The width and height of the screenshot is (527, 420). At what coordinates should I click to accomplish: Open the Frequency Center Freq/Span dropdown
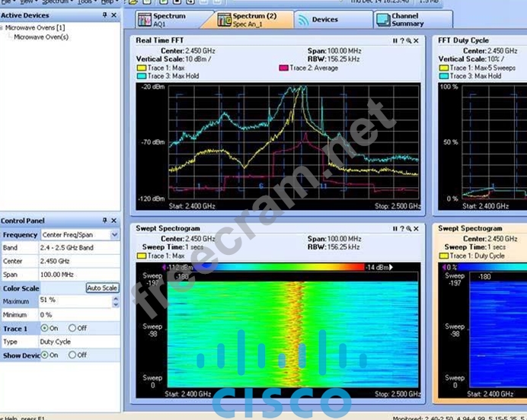pyautogui.click(x=114, y=235)
